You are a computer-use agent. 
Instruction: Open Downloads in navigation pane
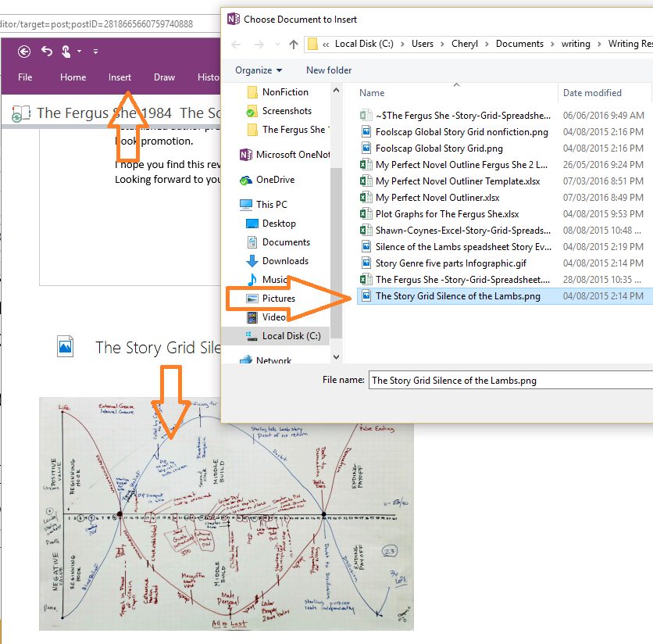[277, 261]
